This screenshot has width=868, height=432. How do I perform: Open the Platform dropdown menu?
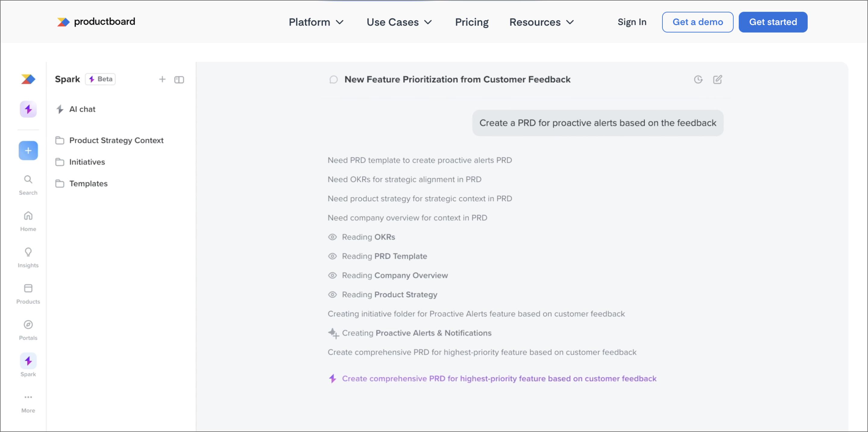(x=316, y=22)
